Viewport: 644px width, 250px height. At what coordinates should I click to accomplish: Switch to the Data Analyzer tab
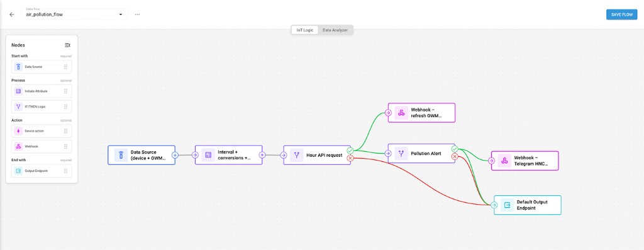click(335, 30)
